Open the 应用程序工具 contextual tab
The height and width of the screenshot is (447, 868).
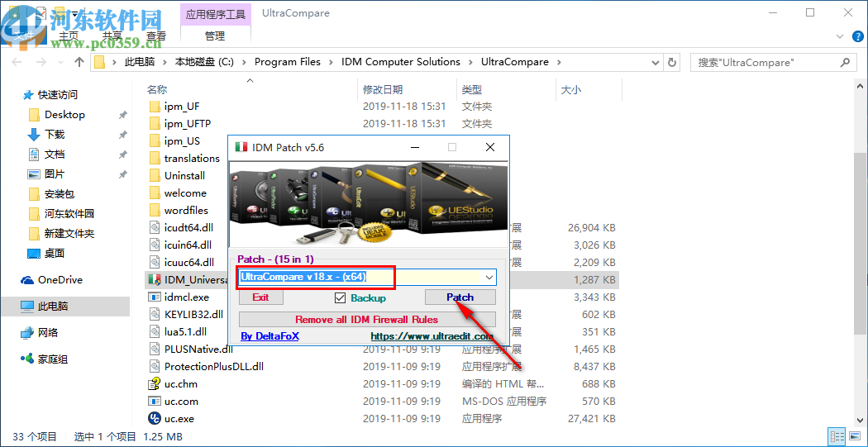click(x=216, y=14)
